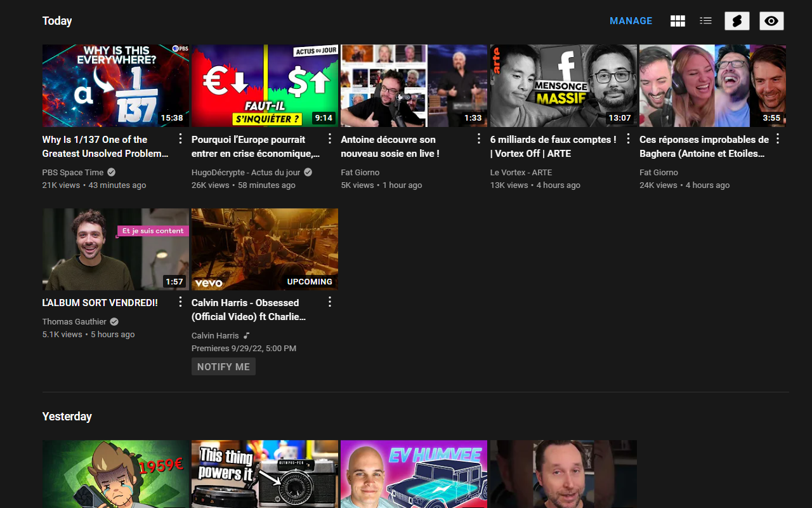The width and height of the screenshot is (812, 508).
Task: Go to Thomas Gauthier channel
Action: [74, 321]
